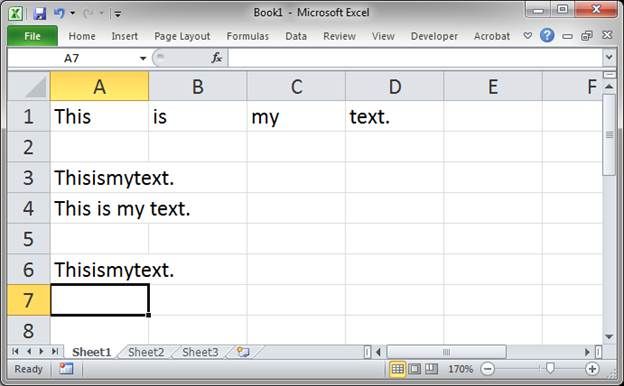
Task: Close the workbook window inside Excel
Action: tap(607, 35)
